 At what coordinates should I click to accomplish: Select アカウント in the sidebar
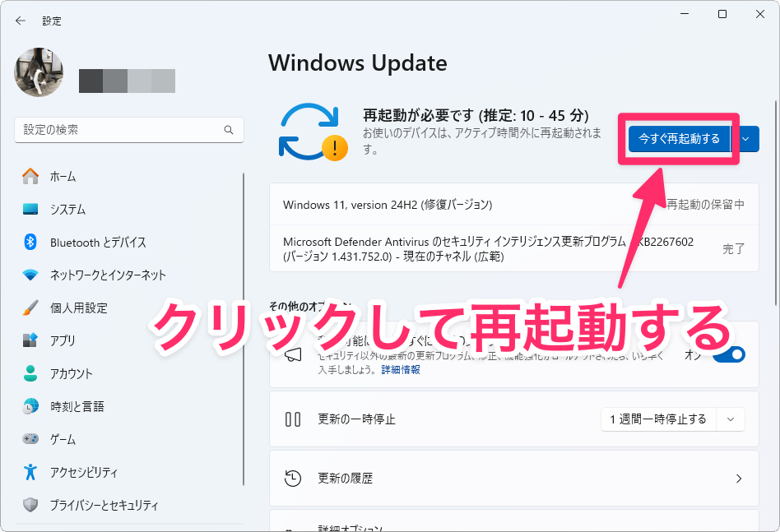click(71, 373)
